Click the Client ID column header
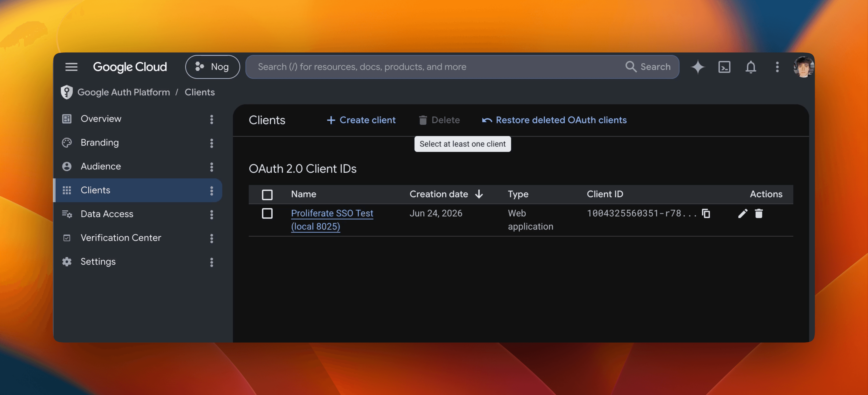 605,194
